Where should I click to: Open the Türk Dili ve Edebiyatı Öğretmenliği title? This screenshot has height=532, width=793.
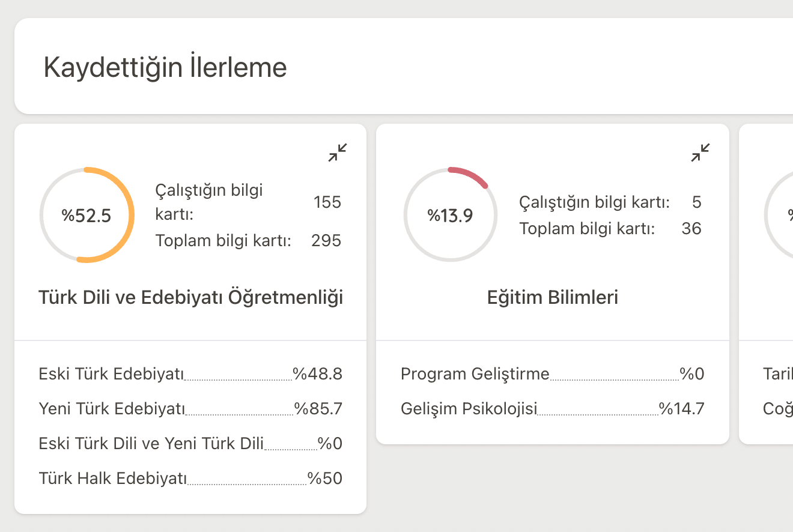pyautogui.click(x=190, y=297)
